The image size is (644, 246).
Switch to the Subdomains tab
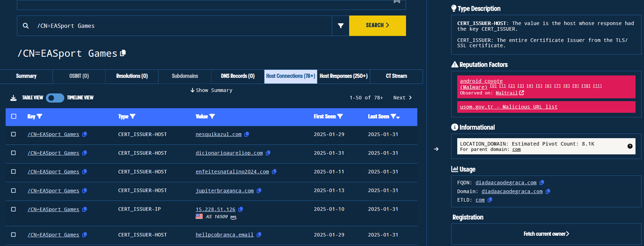point(185,76)
